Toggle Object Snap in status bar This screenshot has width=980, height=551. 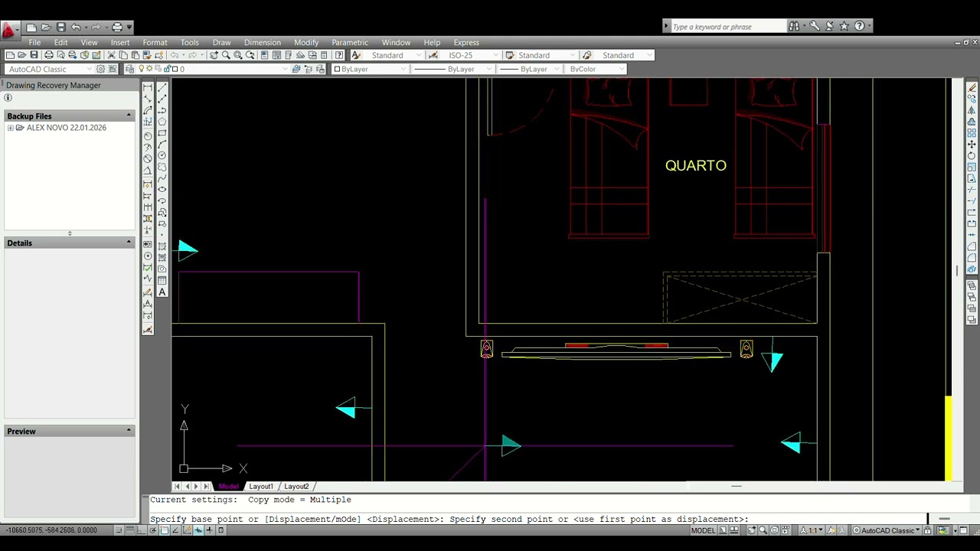[x=165, y=530]
